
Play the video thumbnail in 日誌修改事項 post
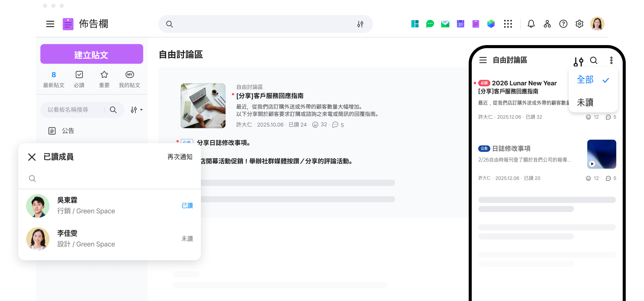pos(592,164)
